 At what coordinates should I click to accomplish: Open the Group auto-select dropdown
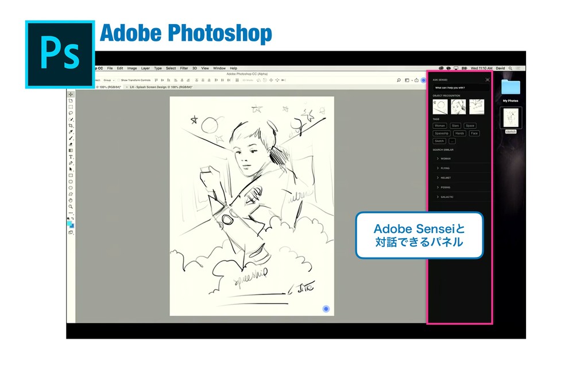click(109, 80)
